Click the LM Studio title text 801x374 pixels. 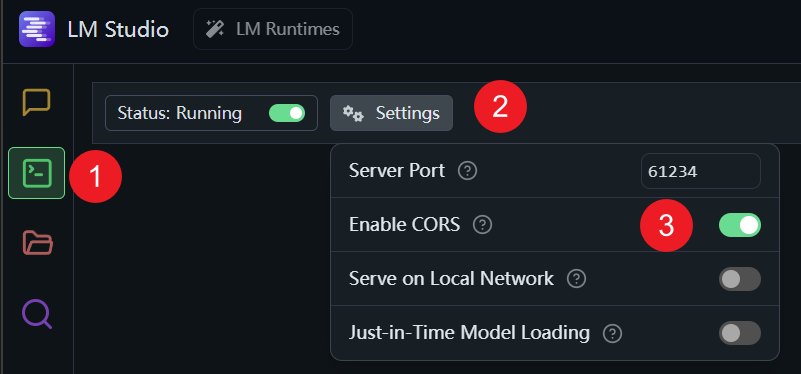tap(118, 30)
